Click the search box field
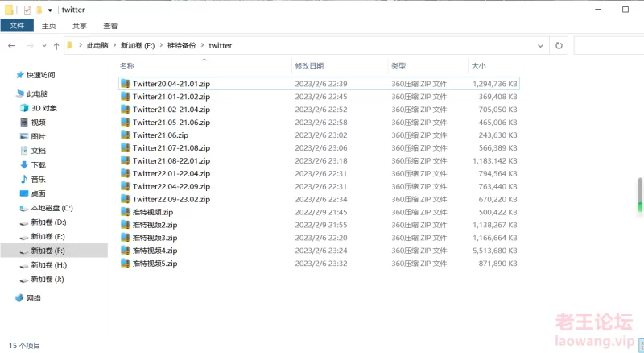The width and height of the screenshot is (644, 353). [x=609, y=46]
